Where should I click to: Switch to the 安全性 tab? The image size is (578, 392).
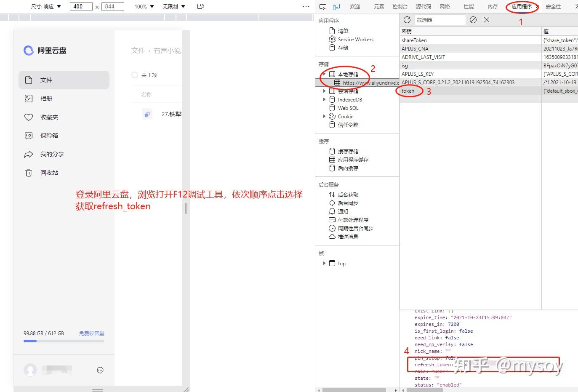tap(553, 6)
